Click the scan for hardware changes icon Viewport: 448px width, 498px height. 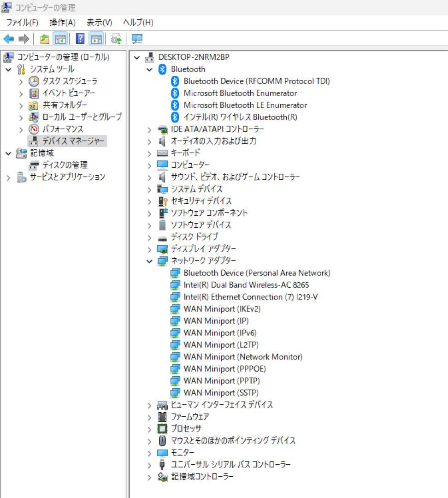(115, 39)
